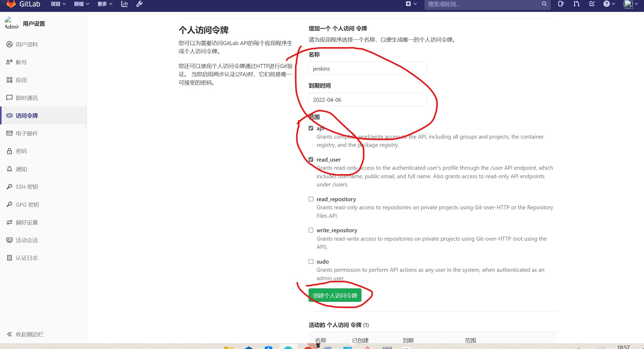
Task: Select 用户资料 in the sidebar menu
Action: (27, 45)
